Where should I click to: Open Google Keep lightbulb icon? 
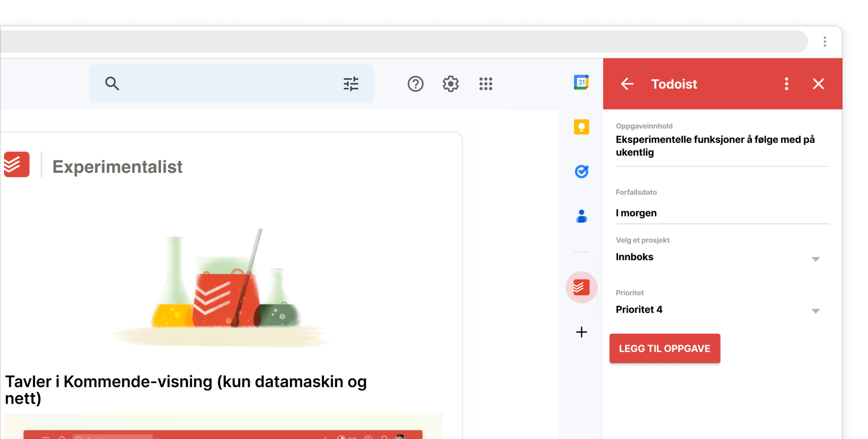(581, 127)
